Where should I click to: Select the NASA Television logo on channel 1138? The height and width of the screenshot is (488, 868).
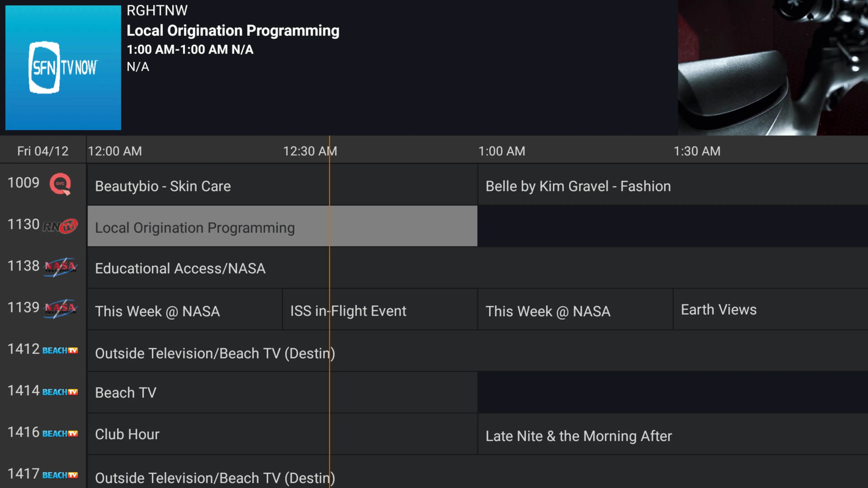60,267
